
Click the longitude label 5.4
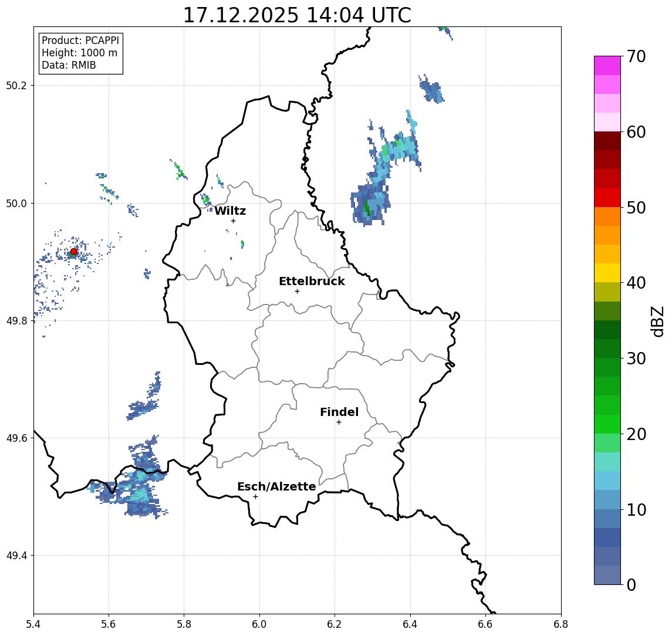[33, 624]
